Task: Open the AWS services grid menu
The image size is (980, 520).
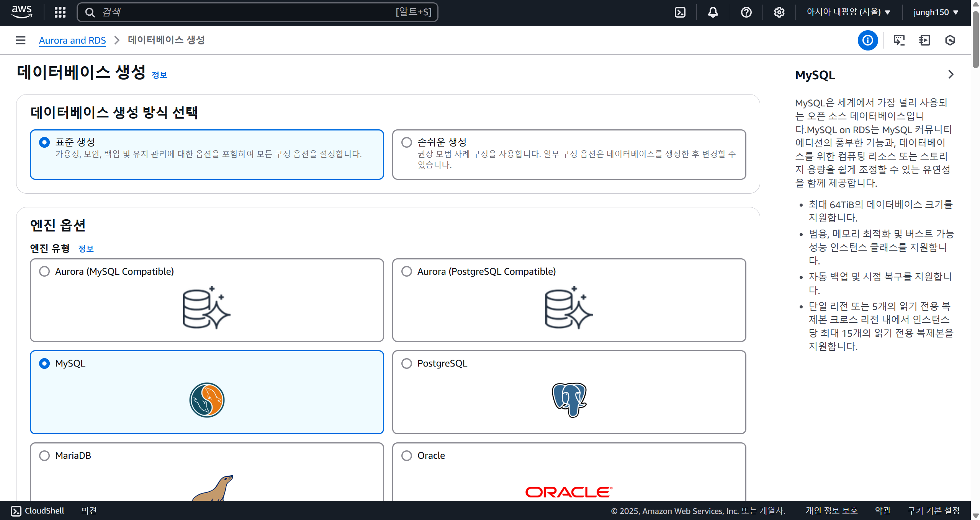Action: (x=60, y=12)
